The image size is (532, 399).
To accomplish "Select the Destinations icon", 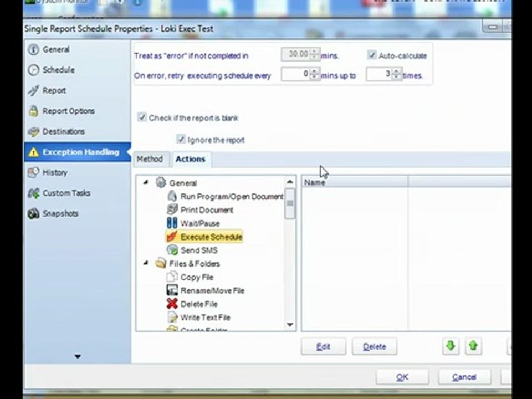I will [33, 132].
